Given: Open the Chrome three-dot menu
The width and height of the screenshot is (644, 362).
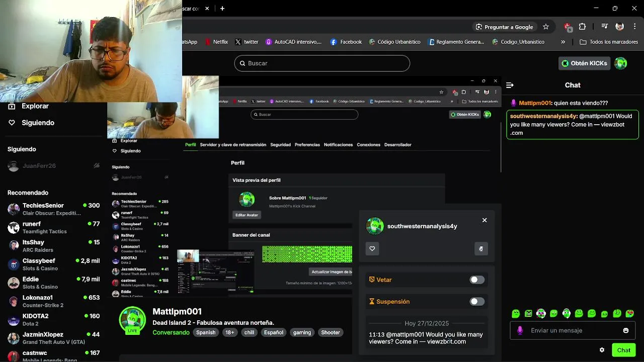Looking at the screenshot, I should [635, 27].
